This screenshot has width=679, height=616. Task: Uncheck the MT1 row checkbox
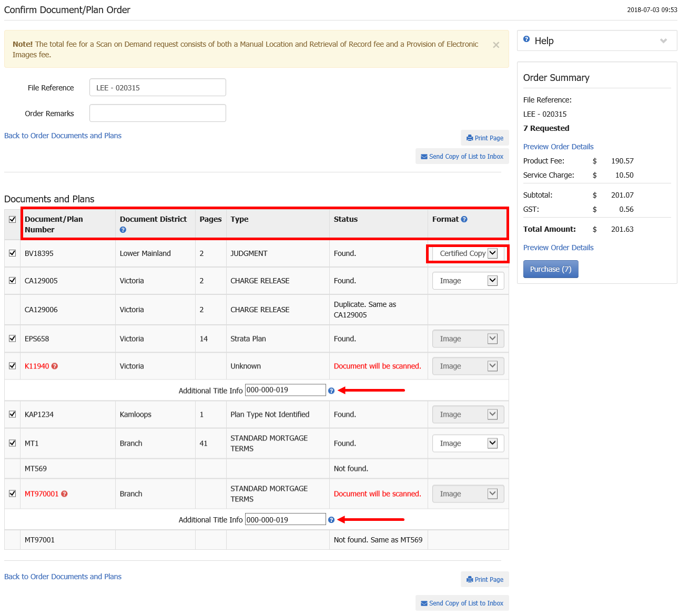pos(13,444)
